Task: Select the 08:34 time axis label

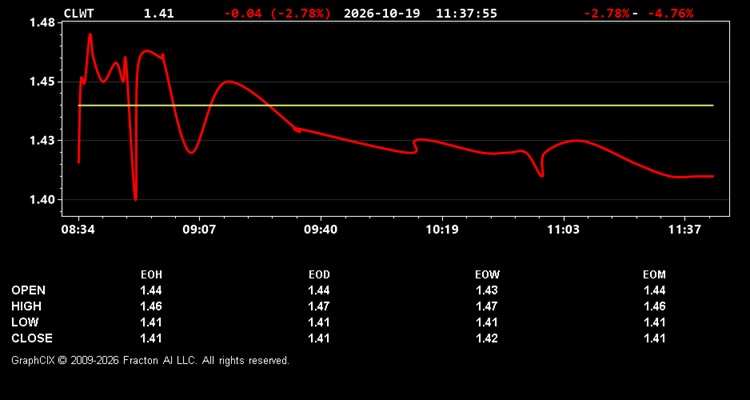Action: pos(78,230)
